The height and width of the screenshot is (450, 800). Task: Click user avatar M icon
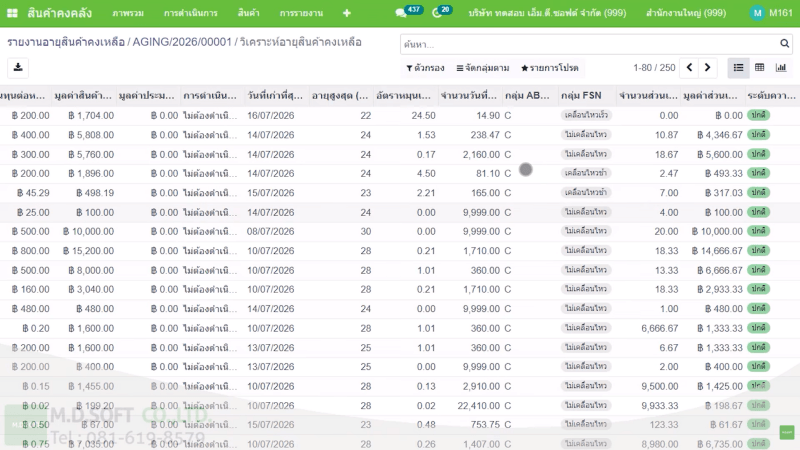pyautogui.click(x=757, y=13)
